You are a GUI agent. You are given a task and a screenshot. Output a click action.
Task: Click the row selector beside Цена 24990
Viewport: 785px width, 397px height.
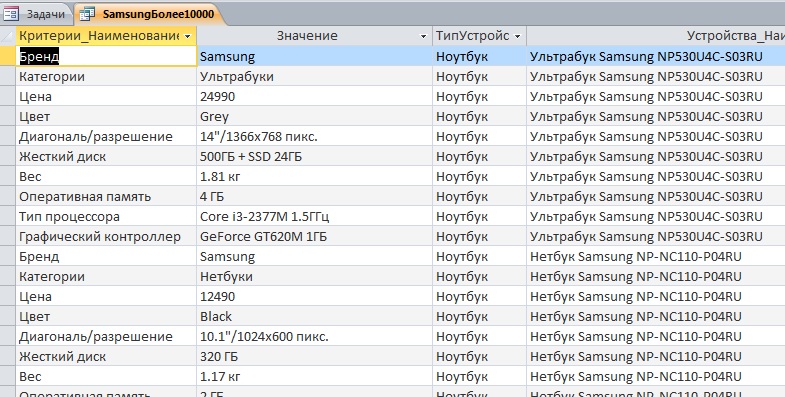click(x=8, y=96)
